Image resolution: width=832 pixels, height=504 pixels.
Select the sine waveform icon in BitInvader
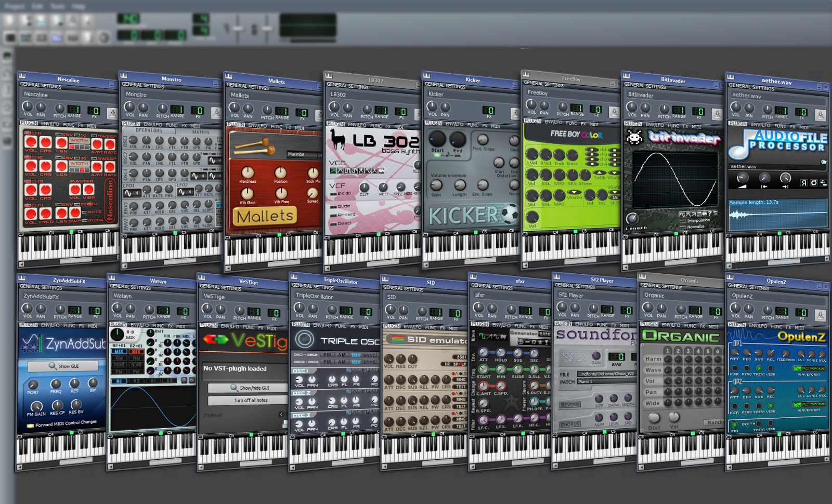[683, 214]
